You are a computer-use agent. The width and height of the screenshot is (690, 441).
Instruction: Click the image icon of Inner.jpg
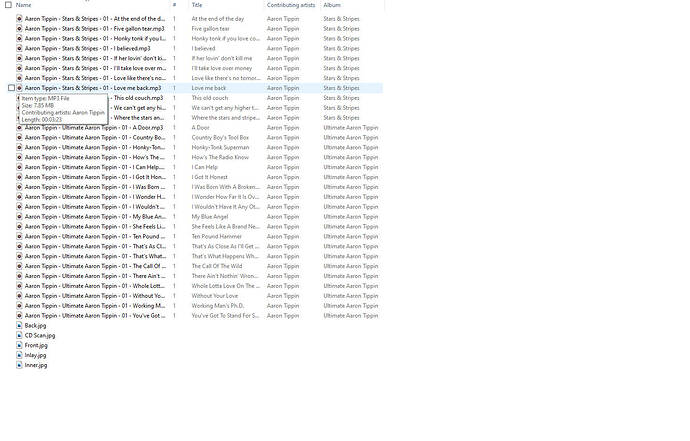(x=19, y=365)
